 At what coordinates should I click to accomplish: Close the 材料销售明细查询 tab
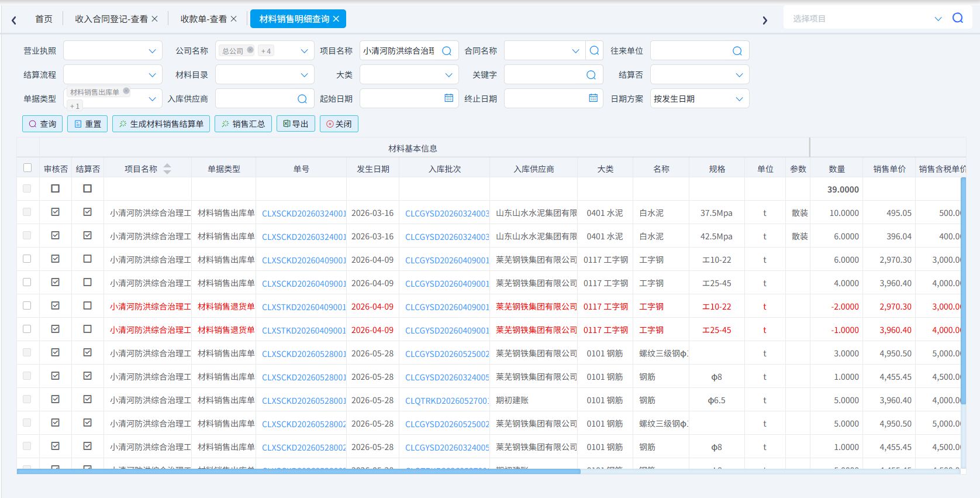coord(336,19)
